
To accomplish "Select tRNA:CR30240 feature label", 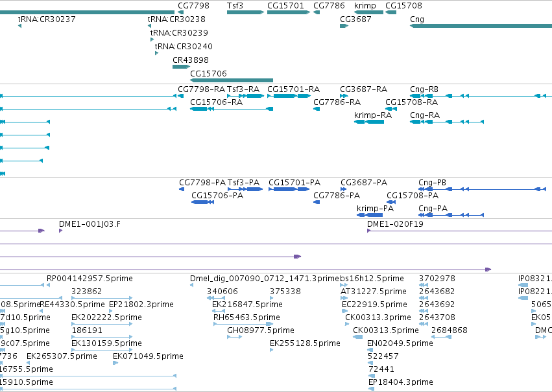I will click(x=184, y=47).
